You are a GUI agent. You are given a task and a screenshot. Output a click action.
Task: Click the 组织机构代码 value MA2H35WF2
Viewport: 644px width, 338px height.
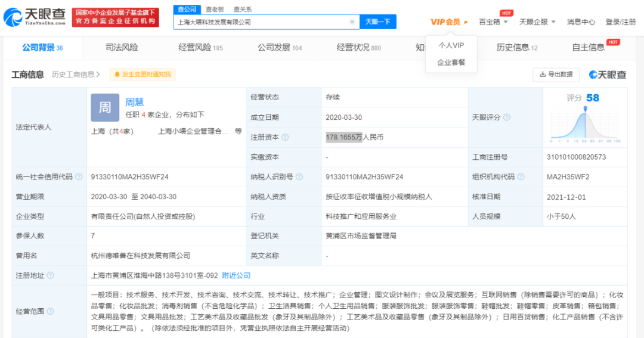(568, 177)
